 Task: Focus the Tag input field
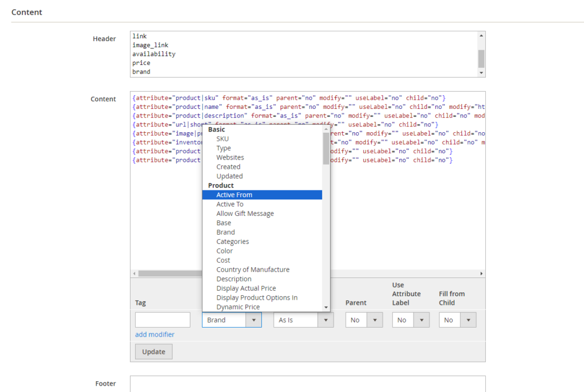click(163, 320)
